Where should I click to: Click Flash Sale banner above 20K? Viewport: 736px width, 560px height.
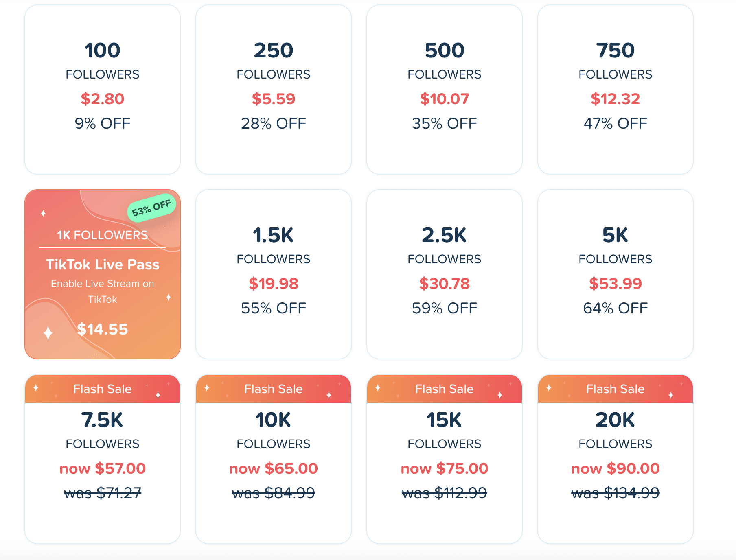click(616, 389)
